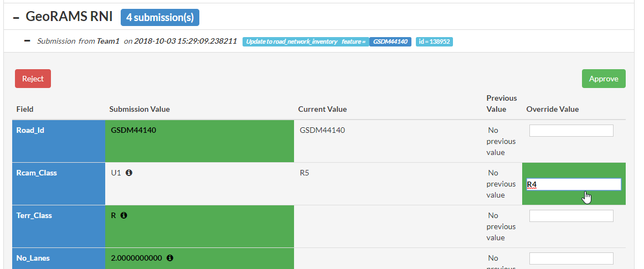Click the 4 submission(s) badge

coord(160,17)
